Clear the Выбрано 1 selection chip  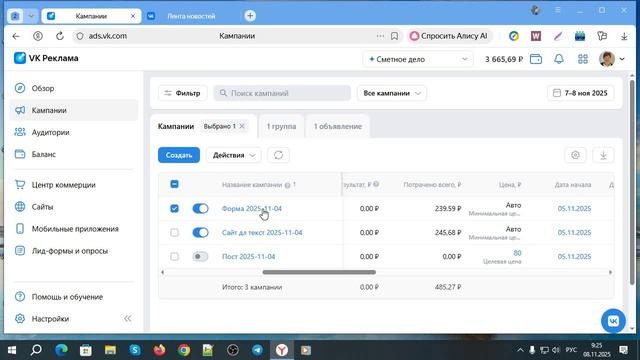tap(242, 126)
